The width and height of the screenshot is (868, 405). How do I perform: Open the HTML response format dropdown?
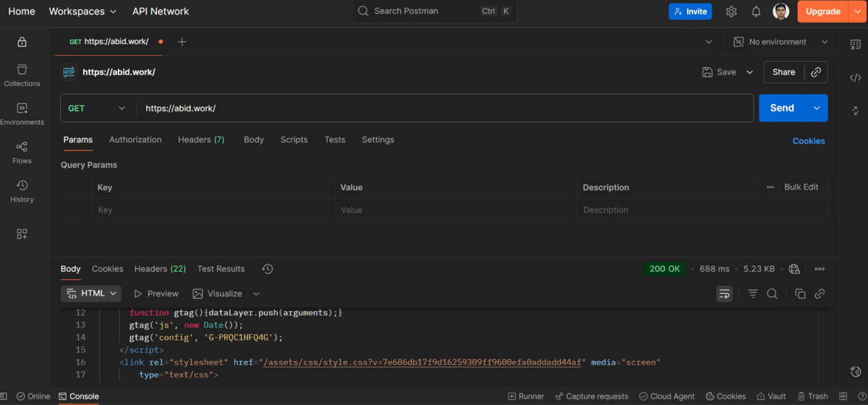(90, 294)
